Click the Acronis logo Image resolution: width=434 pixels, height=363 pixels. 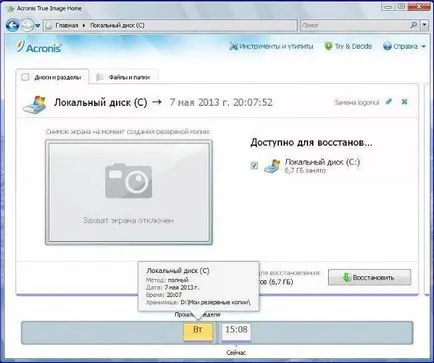click(x=39, y=47)
